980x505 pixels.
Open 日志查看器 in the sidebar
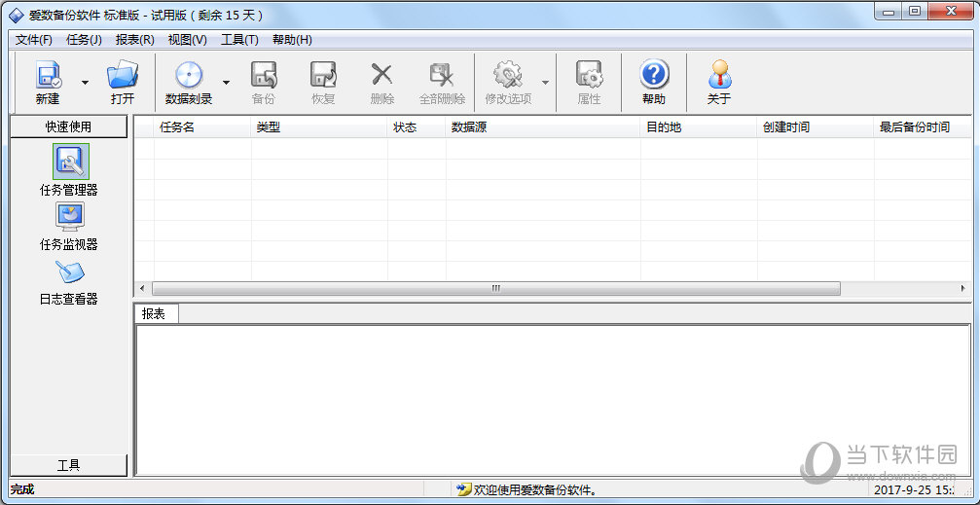pos(69,282)
